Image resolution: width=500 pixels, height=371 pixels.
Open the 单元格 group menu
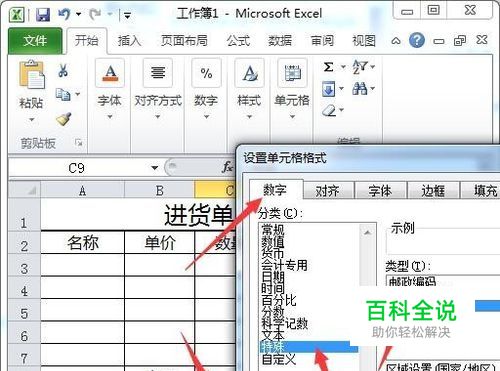[x=292, y=89]
